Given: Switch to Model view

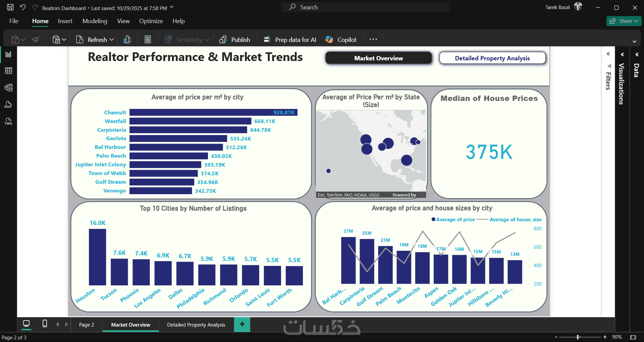Looking at the screenshot, I should pyautogui.click(x=8, y=88).
